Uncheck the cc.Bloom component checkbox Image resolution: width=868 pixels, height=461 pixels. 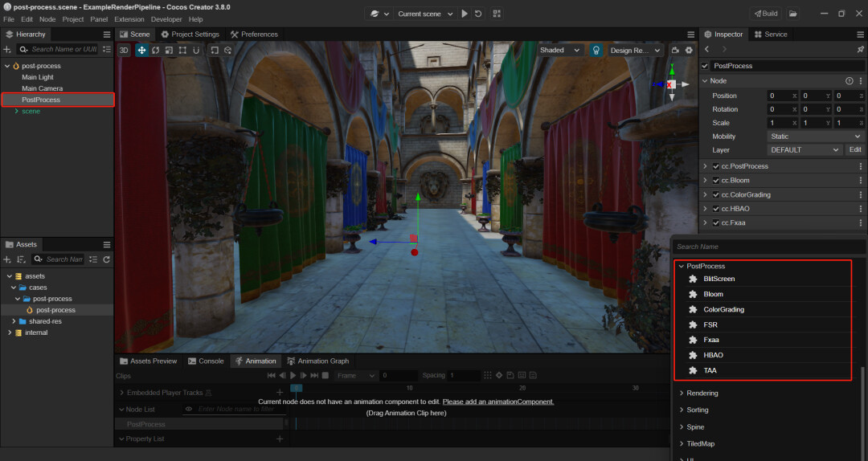coord(716,181)
